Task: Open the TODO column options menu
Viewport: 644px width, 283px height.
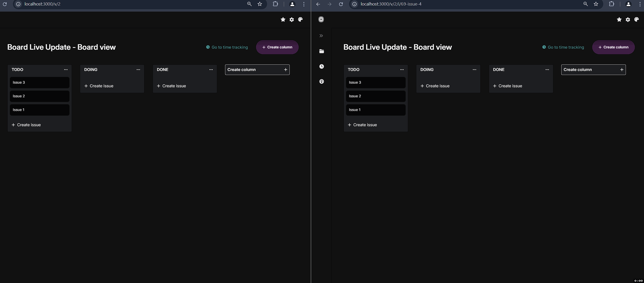Action: (66, 69)
